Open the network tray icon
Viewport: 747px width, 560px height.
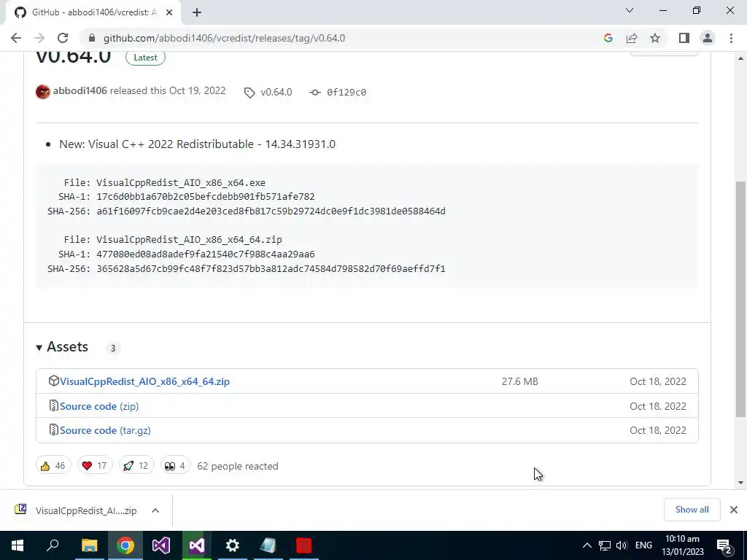605,545
